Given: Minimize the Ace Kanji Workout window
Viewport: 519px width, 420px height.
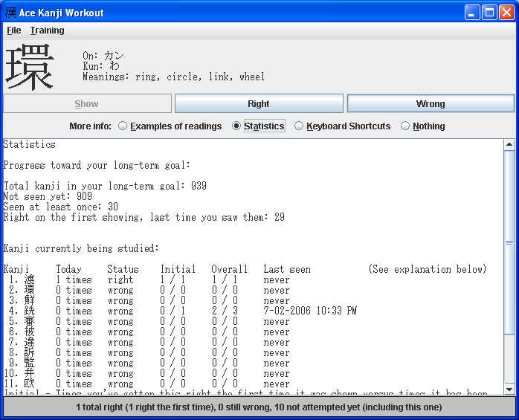Looking at the screenshot, I should [x=473, y=13].
